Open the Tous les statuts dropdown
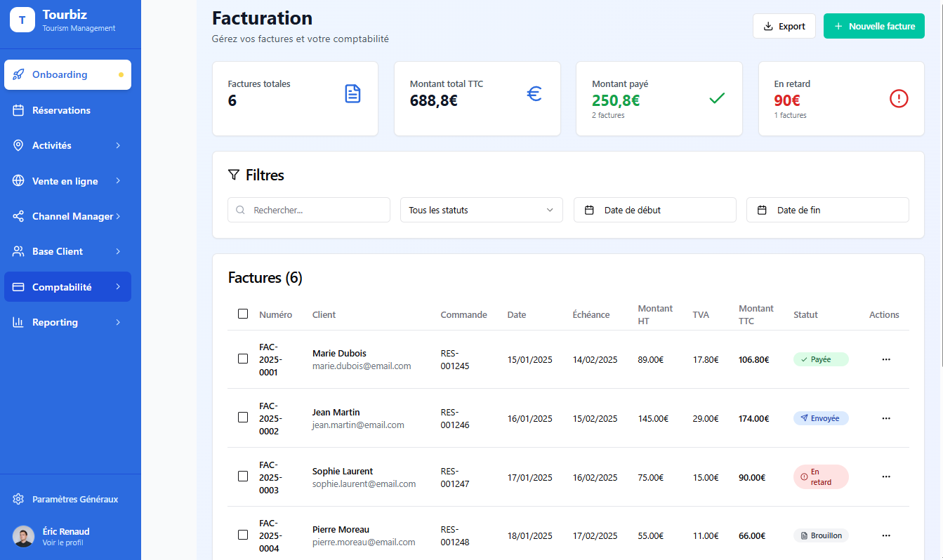This screenshot has height=560, width=943. click(481, 210)
